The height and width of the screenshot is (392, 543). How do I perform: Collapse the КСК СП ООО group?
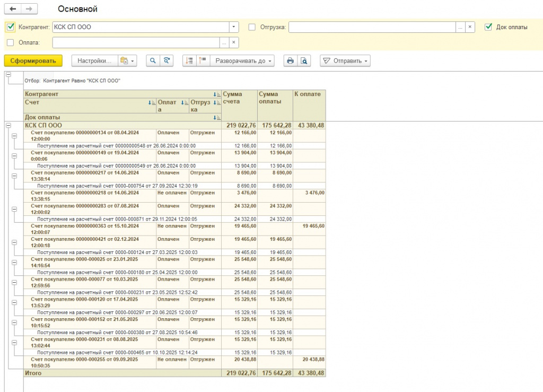click(8, 125)
